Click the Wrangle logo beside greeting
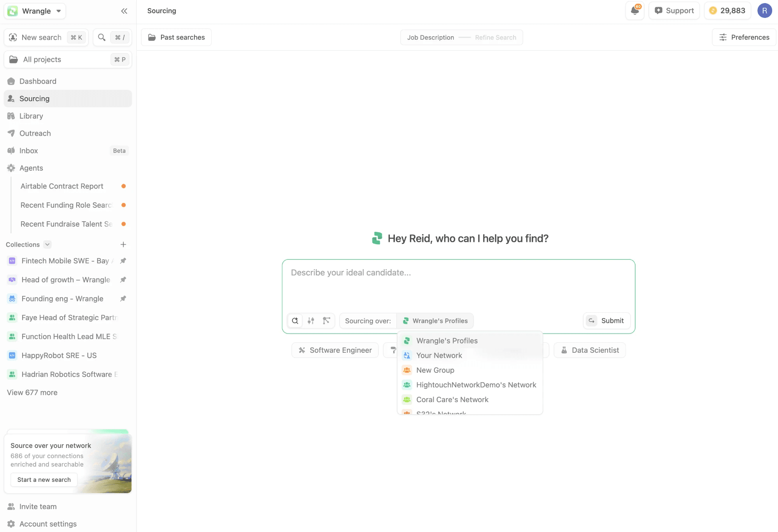The image size is (778, 532). pyautogui.click(x=377, y=238)
